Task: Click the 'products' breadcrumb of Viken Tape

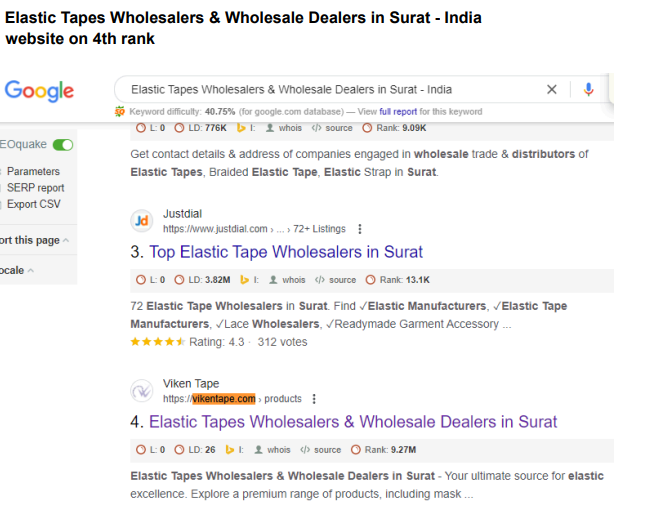Action: click(x=283, y=399)
